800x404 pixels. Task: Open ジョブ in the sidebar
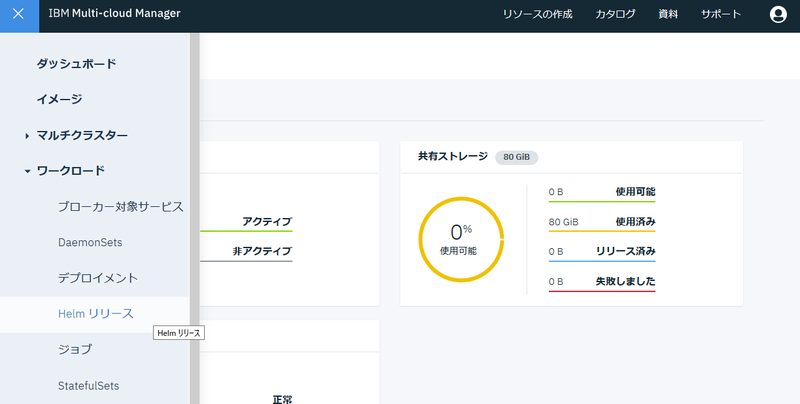(75, 349)
